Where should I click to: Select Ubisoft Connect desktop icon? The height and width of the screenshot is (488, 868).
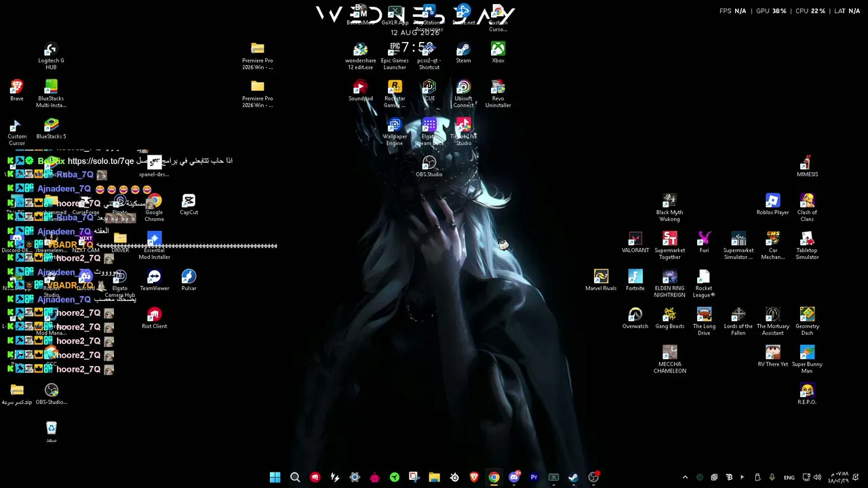pos(463,94)
